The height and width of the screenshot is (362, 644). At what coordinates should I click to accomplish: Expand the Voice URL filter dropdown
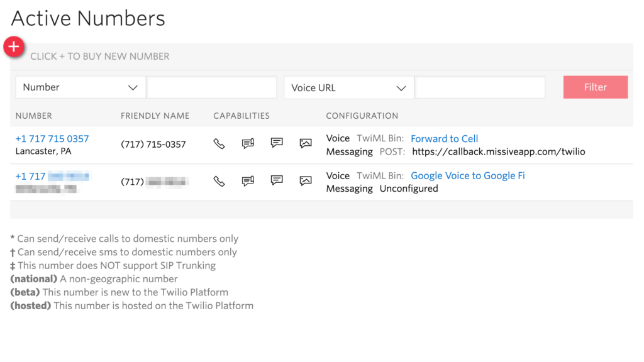pyautogui.click(x=348, y=88)
